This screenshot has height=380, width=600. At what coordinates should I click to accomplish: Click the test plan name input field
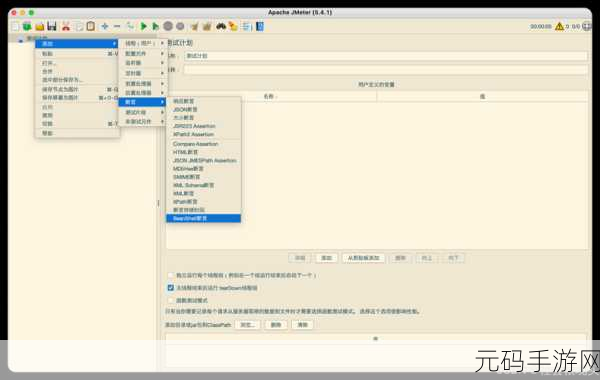click(x=386, y=56)
